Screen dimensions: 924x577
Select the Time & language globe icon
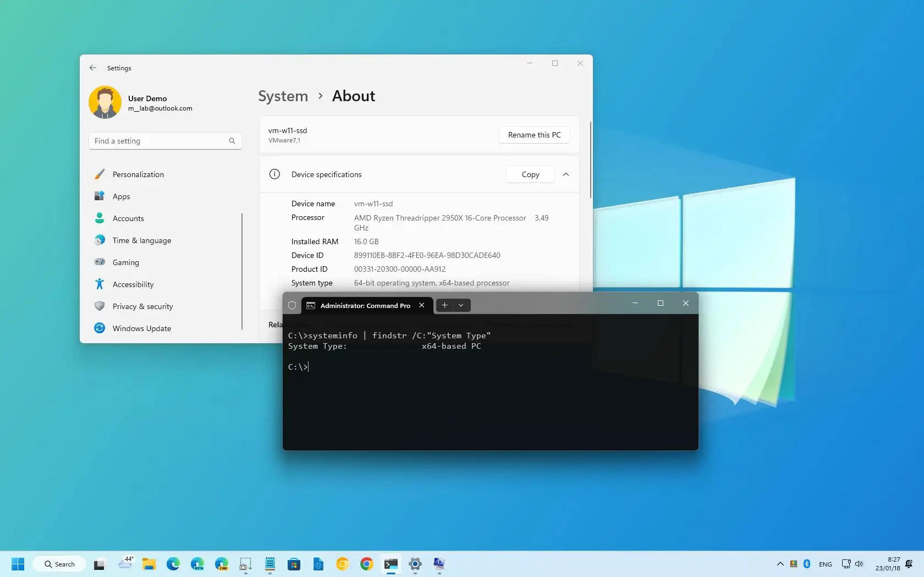click(100, 240)
